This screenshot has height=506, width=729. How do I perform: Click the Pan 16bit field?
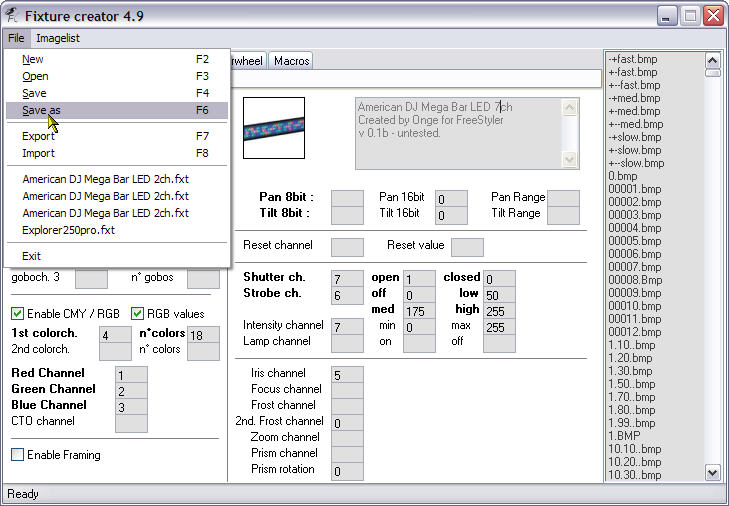[x=451, y=198]
